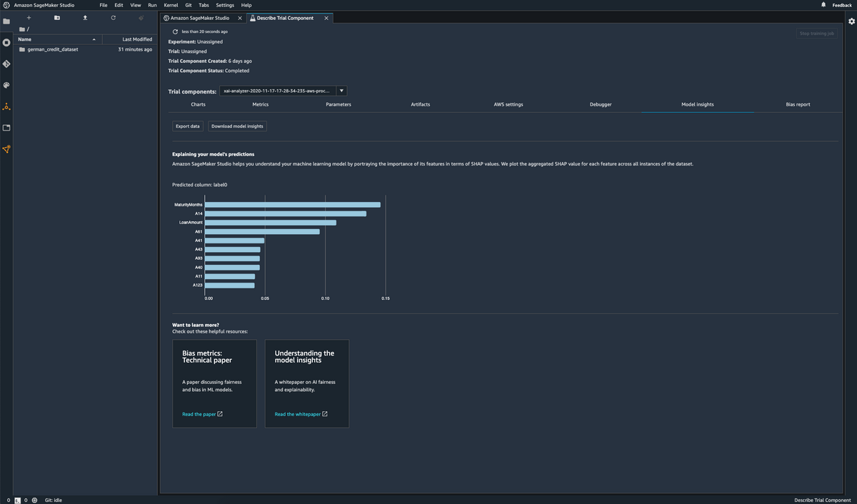Open SageMaker Experiments sidebar icon

[x=6, y=106]
